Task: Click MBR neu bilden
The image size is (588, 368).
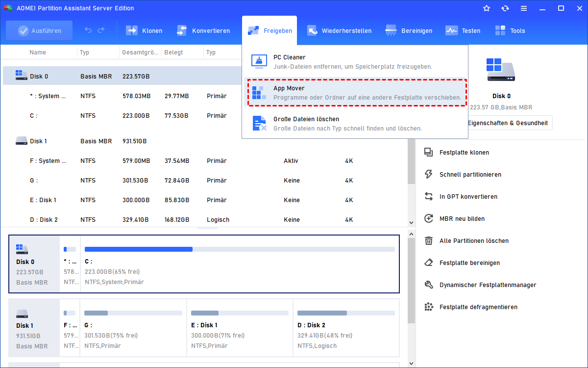Action: coord(462,219)
